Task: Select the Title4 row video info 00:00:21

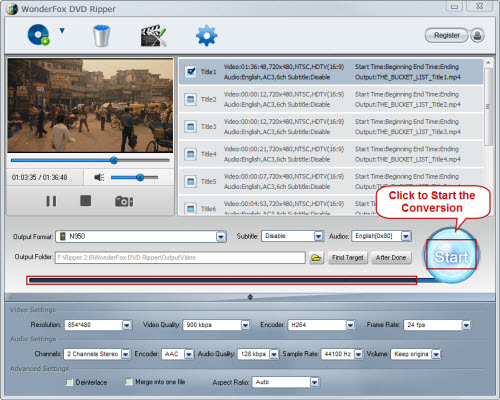Action: pyautogui.click(x=284, y=149)
